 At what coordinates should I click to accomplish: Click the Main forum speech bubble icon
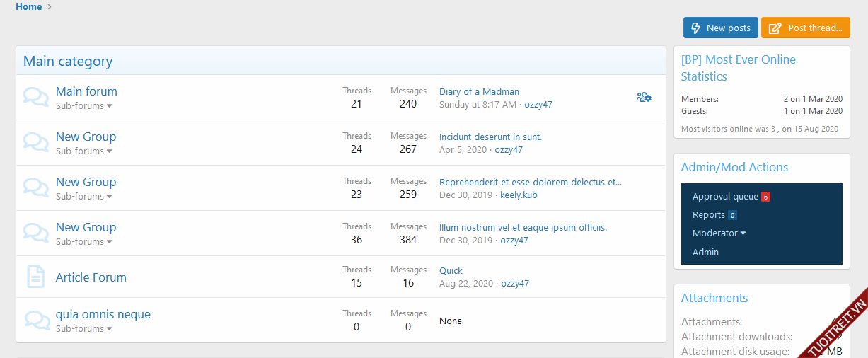coord(35,97)
